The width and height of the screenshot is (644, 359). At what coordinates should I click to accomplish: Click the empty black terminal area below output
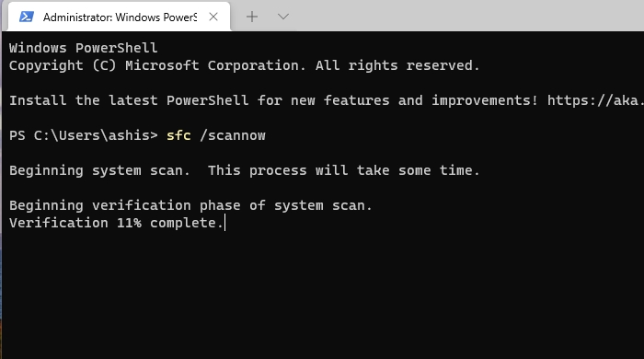pos(322,295)
